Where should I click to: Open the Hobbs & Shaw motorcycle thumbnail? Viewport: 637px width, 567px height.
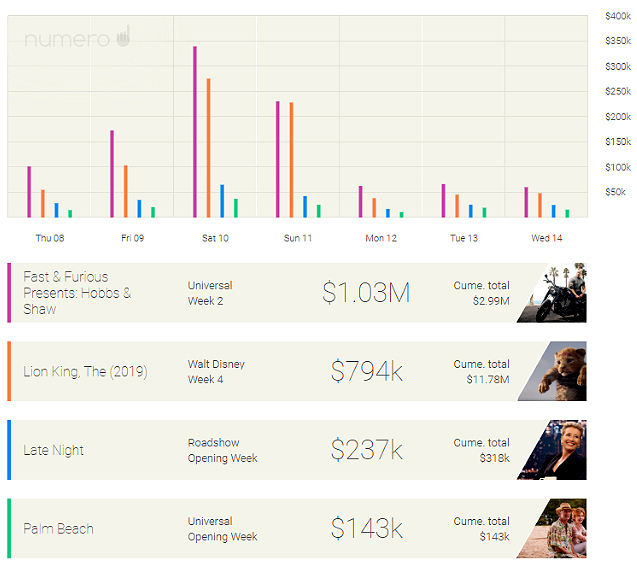tap(554, 293)
